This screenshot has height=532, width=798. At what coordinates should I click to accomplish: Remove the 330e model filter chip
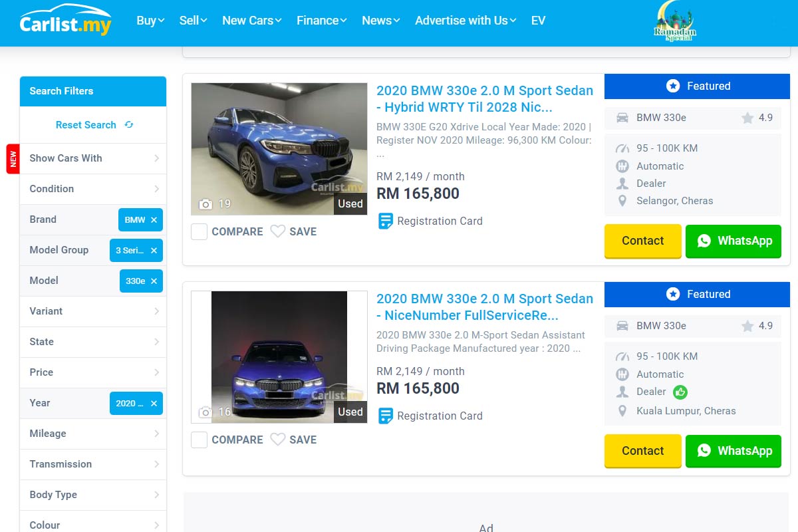tap(154, 281)
